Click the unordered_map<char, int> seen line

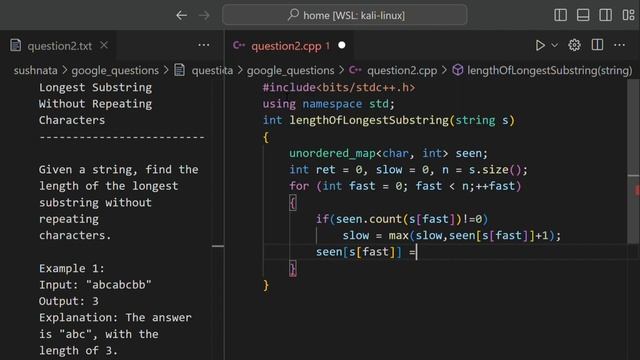click(x=388, y=153)
